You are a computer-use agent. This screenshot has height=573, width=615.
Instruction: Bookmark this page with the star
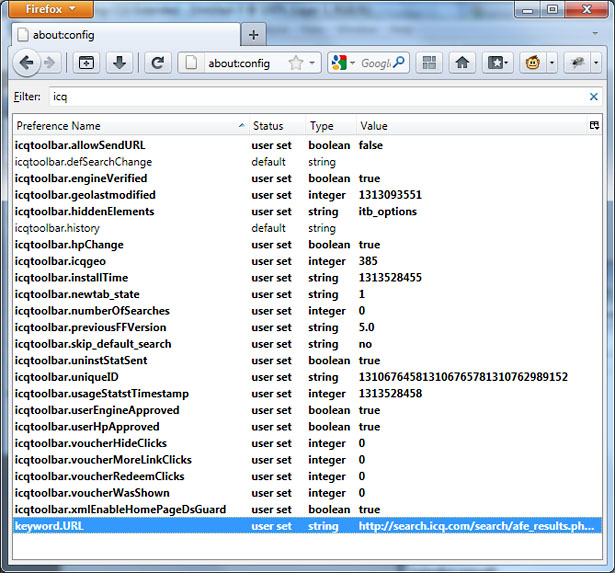pos(296,63)
